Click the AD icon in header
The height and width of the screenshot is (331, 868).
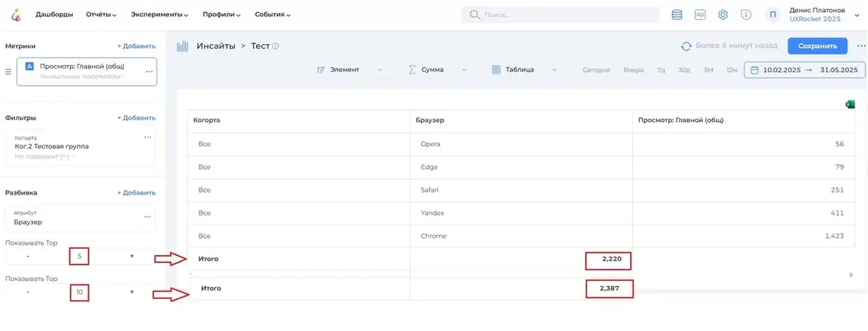pyautogui.click(x=700, y=14)
